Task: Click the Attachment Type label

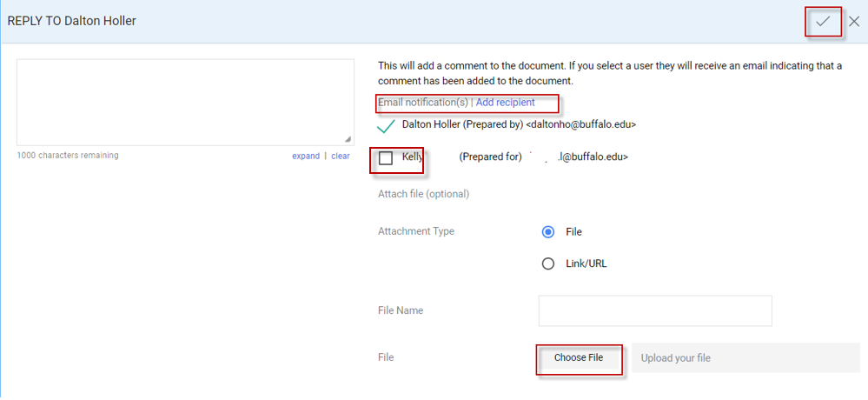Action: click(x=416, y=231)
